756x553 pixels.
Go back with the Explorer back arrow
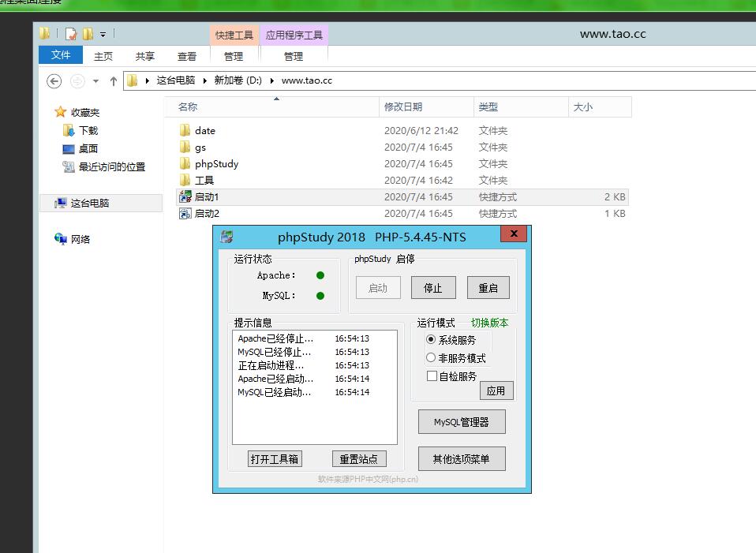point(54,80)
